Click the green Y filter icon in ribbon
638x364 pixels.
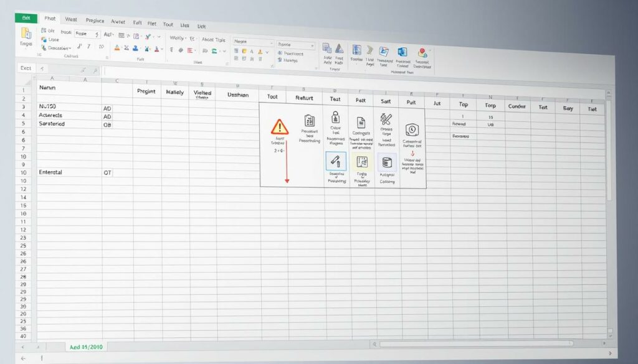[x=148, y=37]
